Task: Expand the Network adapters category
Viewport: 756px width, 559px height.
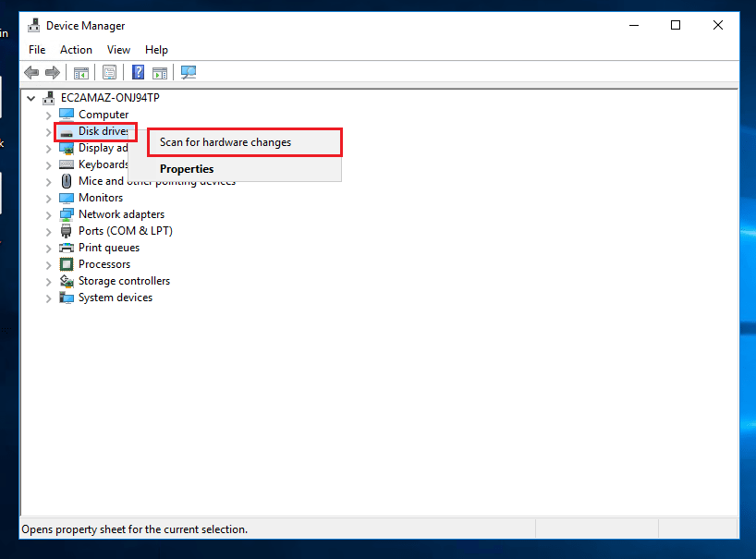Action: [x=48, y=215]
